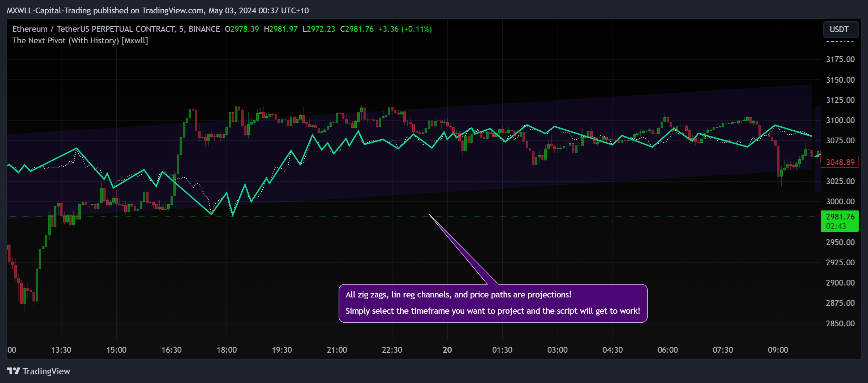The height and width of the screenshot is (383, 868).
Task: Click the Ethereum / TetherUS PERPETUAL CONTRACT title
Action: pyautogui.click(x=116, y=29)
